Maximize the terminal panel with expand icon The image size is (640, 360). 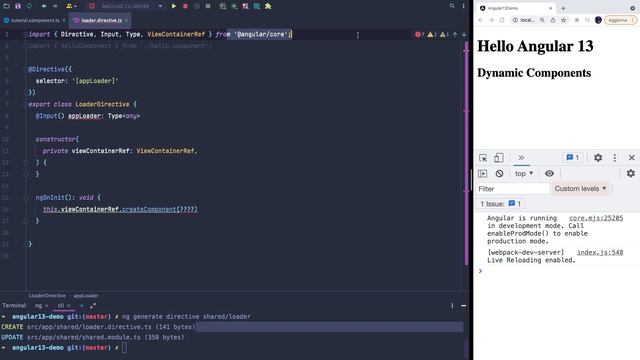[x=93, y=305]
